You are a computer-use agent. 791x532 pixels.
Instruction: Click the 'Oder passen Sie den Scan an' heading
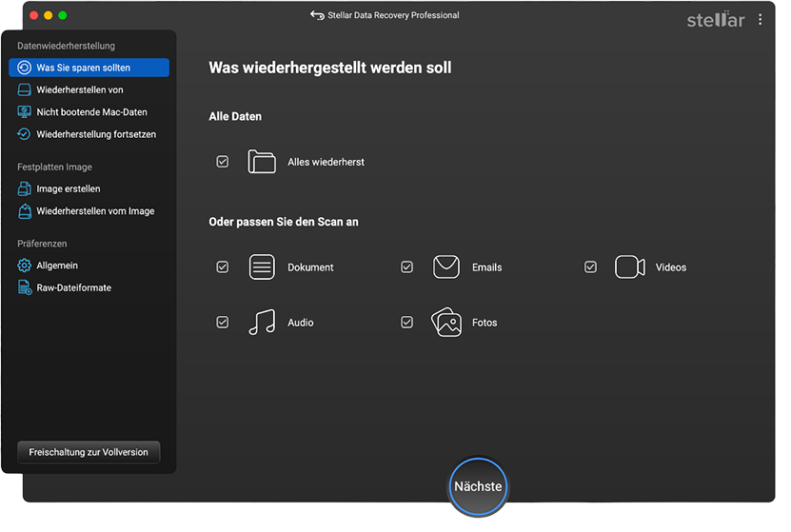[x=284, y=222]
